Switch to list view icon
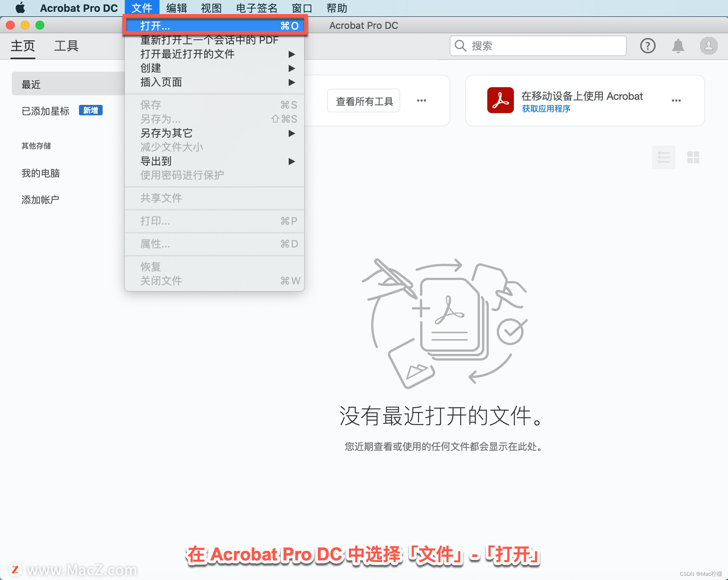Image resolution: width=728 pixels, height=580 pixels. point(663,157)
